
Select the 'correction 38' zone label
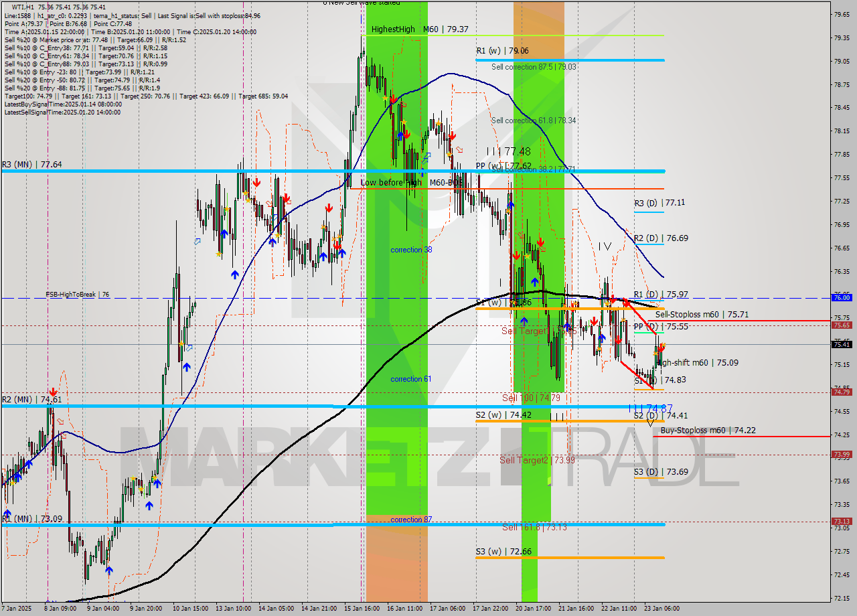click(411, 250)
